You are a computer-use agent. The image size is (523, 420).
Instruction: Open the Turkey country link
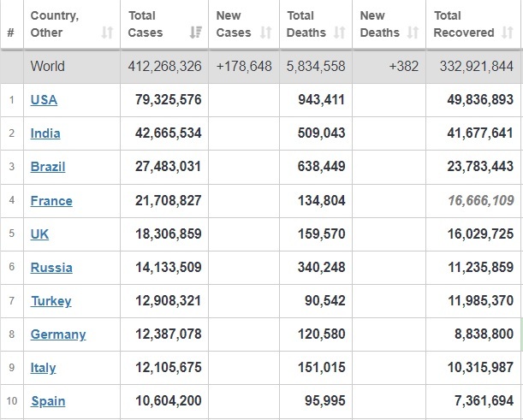coord(51,301)
